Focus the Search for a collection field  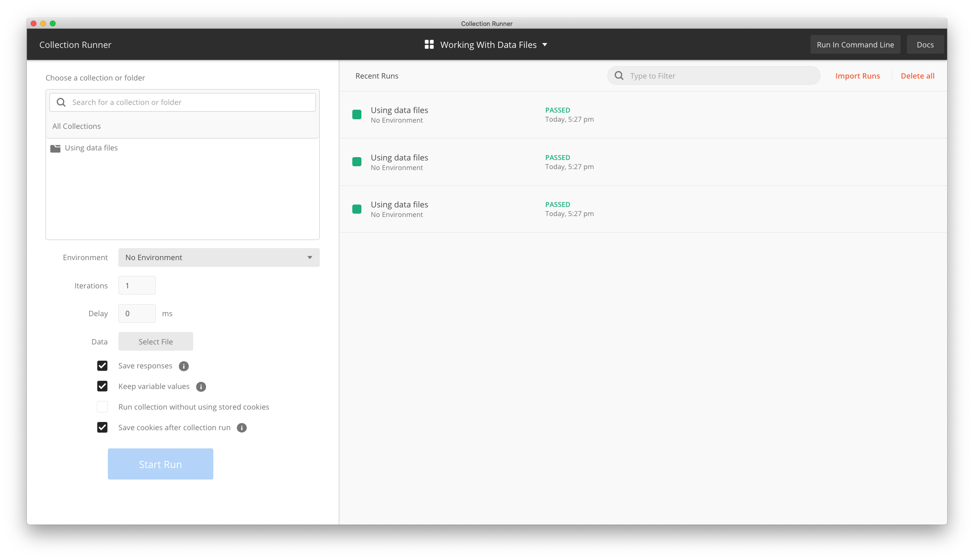click(x=183, y=102)
